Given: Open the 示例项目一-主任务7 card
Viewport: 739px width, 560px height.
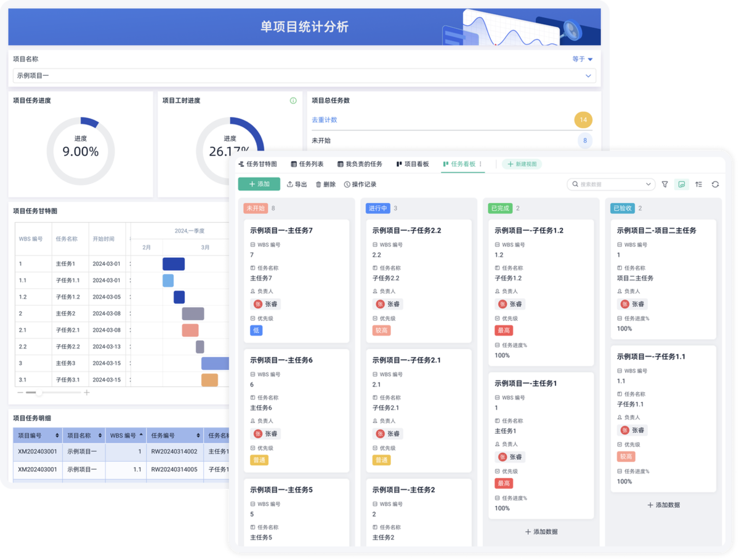Looking at the screenshot, I should pos(296,281).
